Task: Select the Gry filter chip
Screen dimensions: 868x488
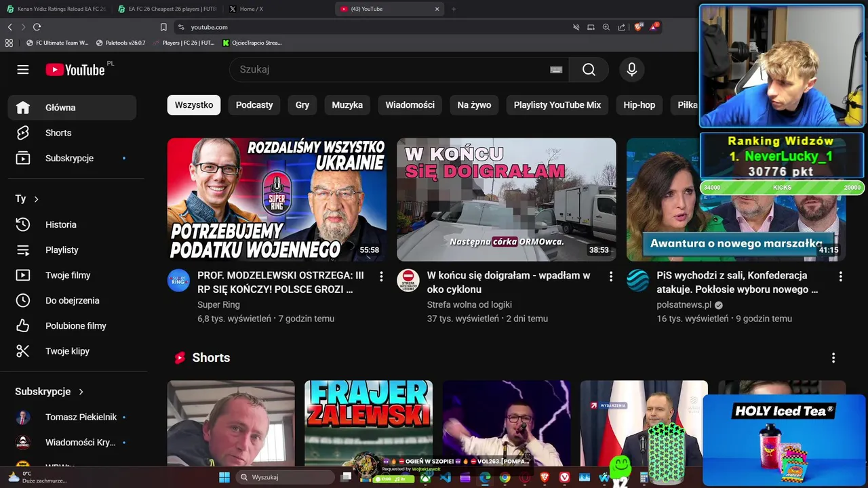Action: 302,105
